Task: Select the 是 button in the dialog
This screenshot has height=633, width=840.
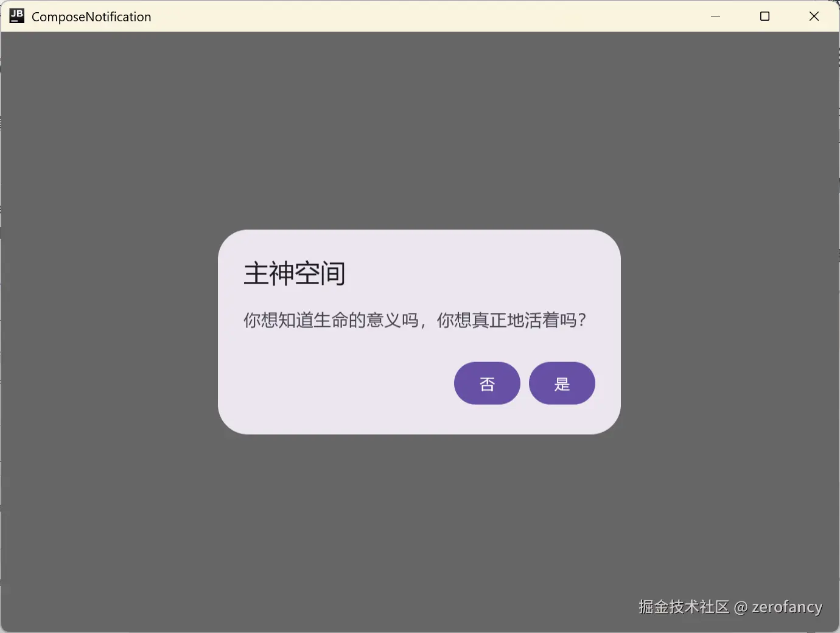Action: tap(561, 383)
